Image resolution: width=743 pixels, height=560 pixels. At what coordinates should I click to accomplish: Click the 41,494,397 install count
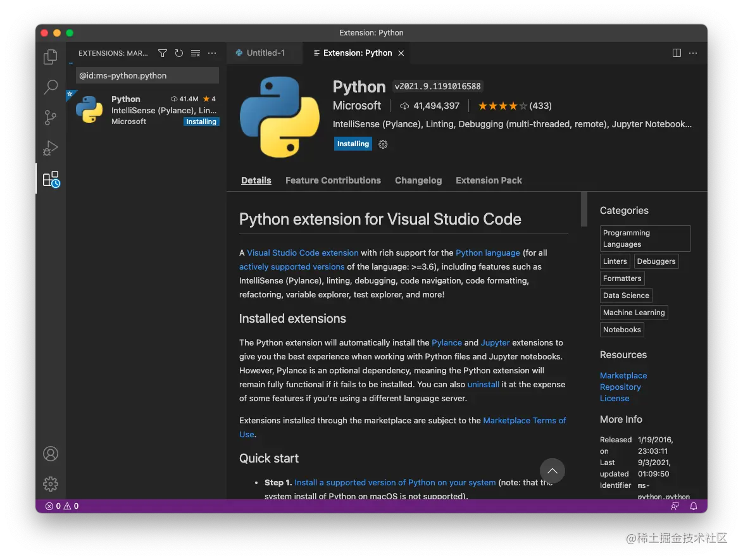click(x=430, y=106)
